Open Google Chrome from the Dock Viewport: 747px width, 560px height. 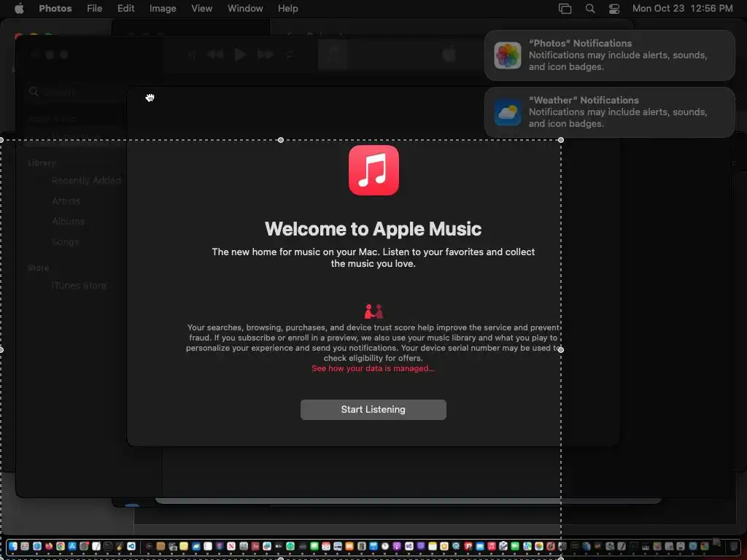[x=61, y=546]
